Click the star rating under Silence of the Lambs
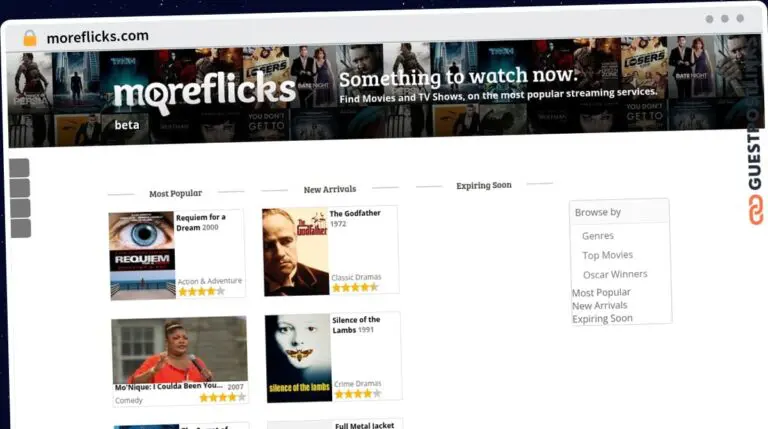 coord(358,394)
